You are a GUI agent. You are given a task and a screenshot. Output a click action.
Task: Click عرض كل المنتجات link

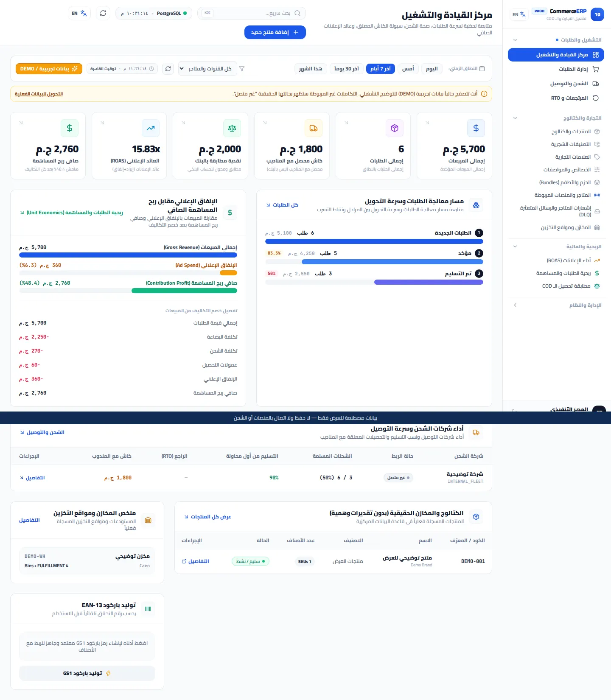(208, 517)
